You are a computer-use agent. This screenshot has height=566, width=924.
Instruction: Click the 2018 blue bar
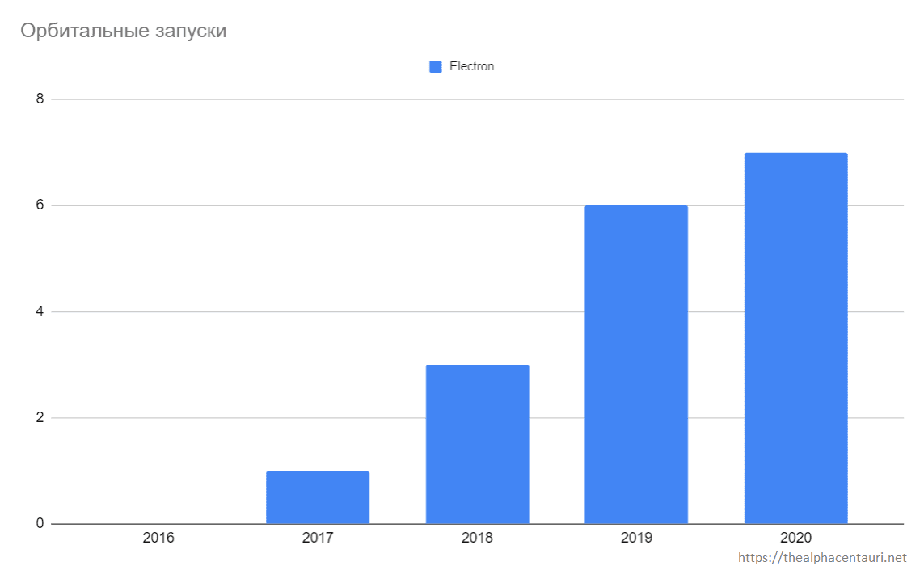(x=477, y=444)
